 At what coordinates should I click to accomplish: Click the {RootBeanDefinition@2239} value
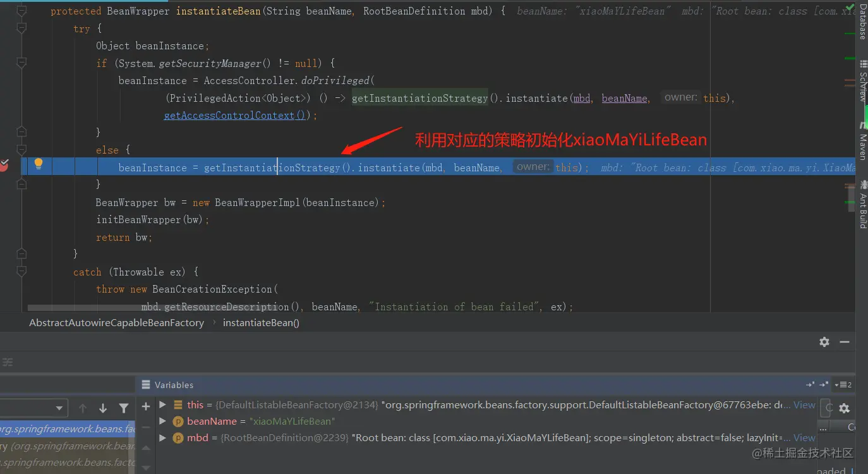pyautogui.click(x=284, y=437)
